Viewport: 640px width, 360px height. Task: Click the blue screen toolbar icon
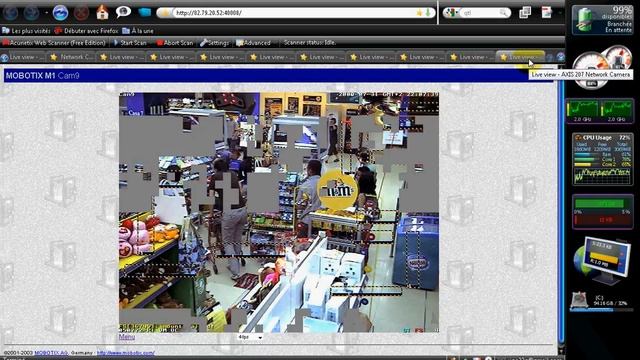click(x=144, y=13)
